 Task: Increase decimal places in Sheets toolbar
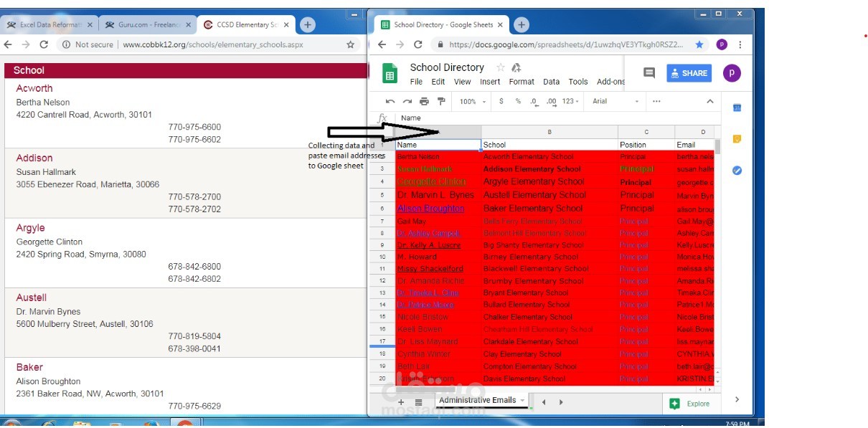tap(551, 101)
